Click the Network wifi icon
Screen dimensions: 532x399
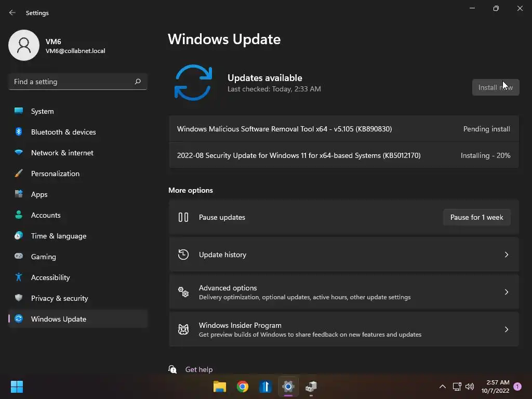[x=19, y=152]
